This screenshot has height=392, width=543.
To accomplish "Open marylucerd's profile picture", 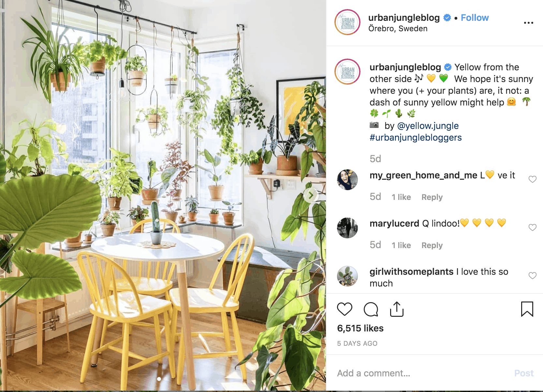I will (x=347, y=228).
